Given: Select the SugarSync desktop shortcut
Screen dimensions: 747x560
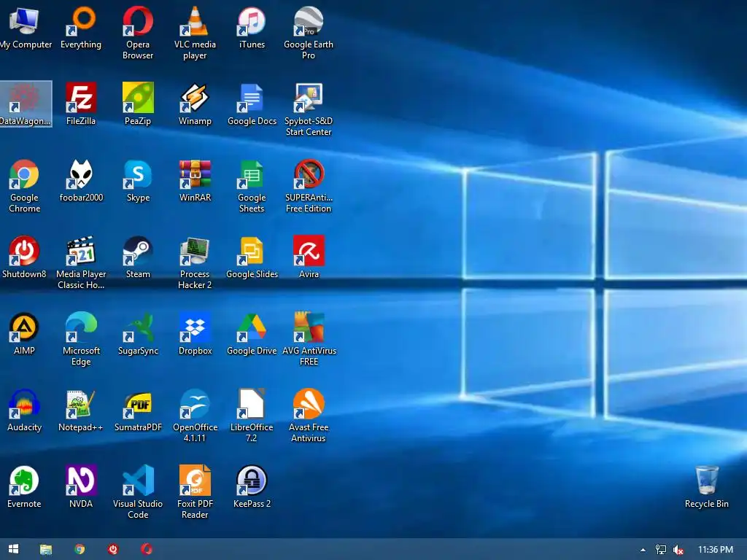Looking at the screenshot, I should click(x=138, y=334).
